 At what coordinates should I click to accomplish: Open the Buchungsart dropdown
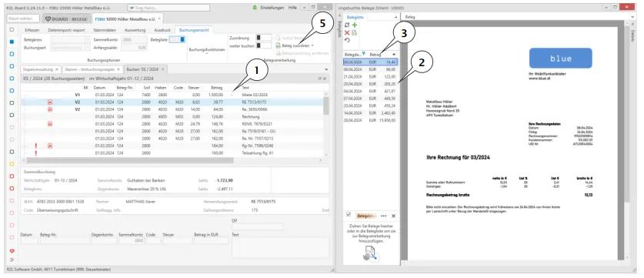click(88, 48)
